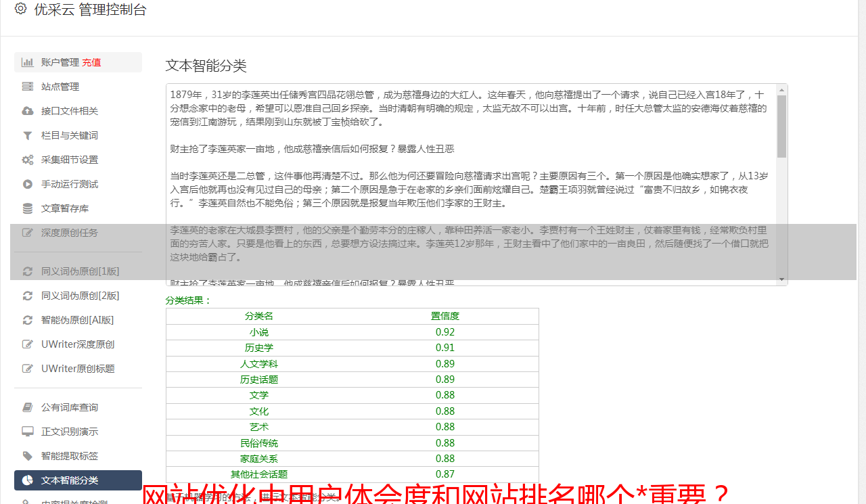Screen dimensions: 866x504
Task: Open UWriter原创标题 tool
Action: click(x=78, y=369)
